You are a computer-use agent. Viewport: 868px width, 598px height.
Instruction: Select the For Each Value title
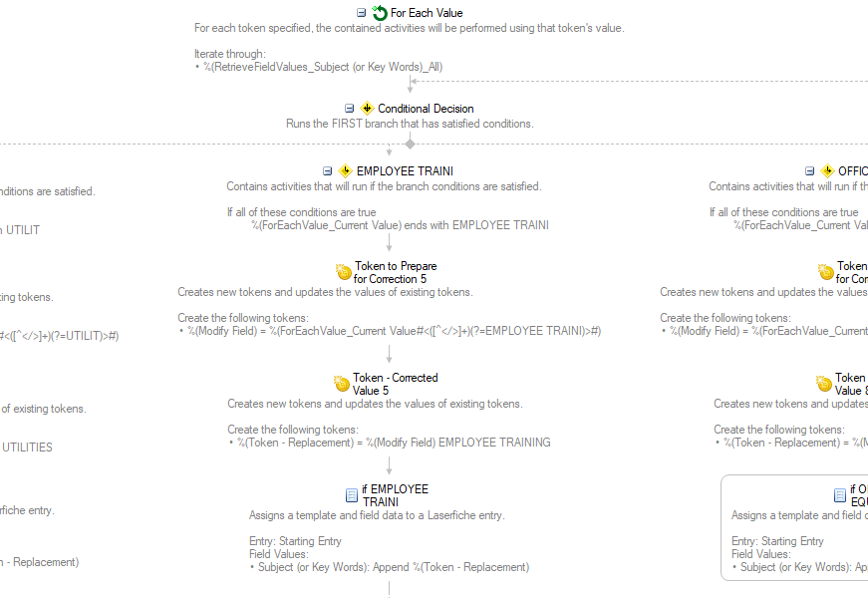tap(427, 12)
